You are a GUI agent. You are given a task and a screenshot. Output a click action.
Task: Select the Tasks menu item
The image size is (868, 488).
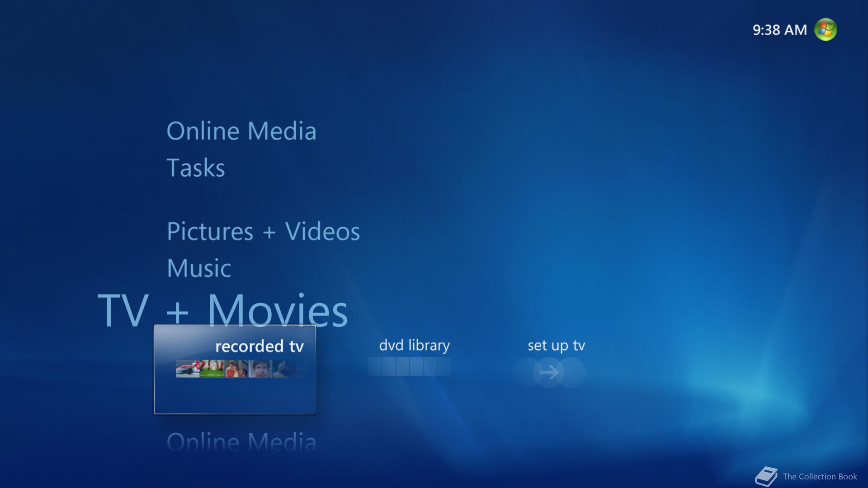tap(196, 168)
